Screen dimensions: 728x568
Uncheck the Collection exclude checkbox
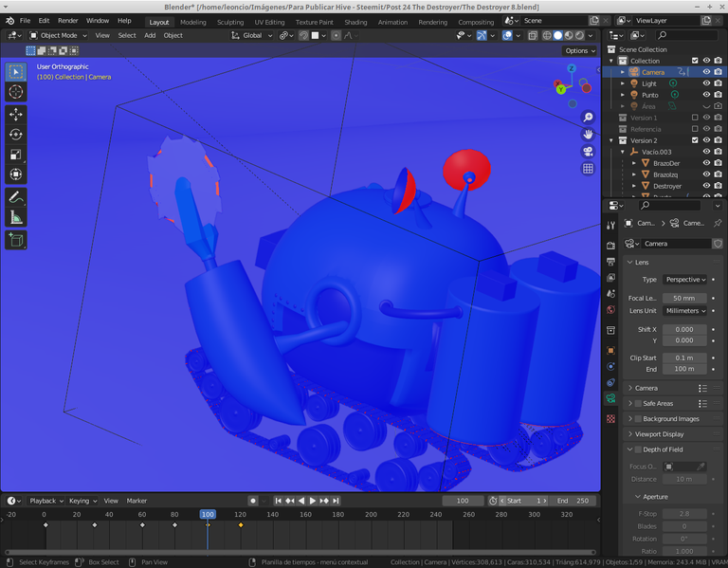(x=695, y=61)
